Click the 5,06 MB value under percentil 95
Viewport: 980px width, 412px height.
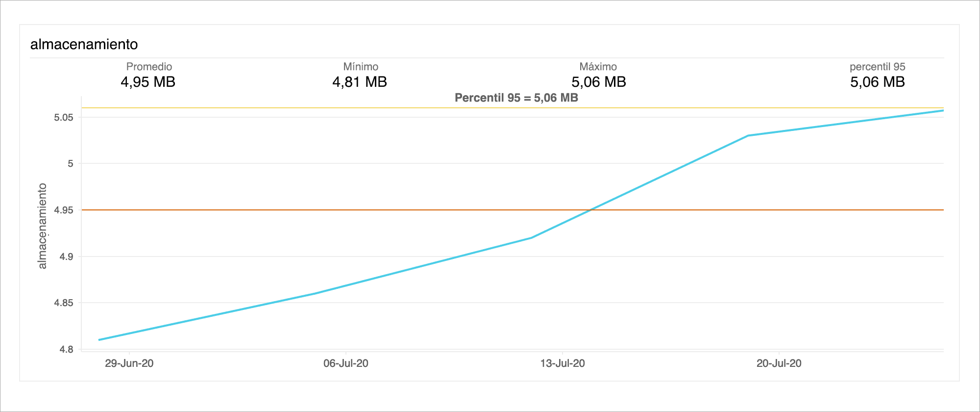877,82
